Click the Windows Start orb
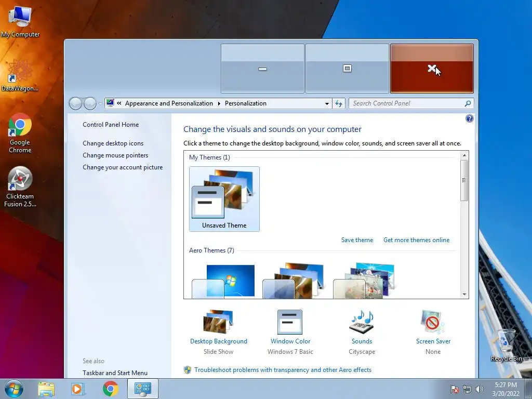Viewport: 532px width, 399px height. click(14, 389)
